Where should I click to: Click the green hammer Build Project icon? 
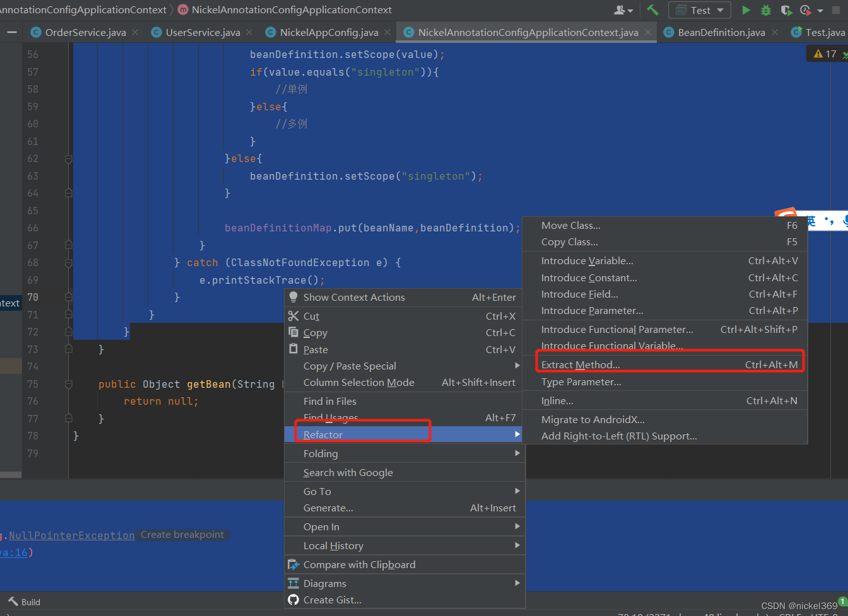[652, 10]
